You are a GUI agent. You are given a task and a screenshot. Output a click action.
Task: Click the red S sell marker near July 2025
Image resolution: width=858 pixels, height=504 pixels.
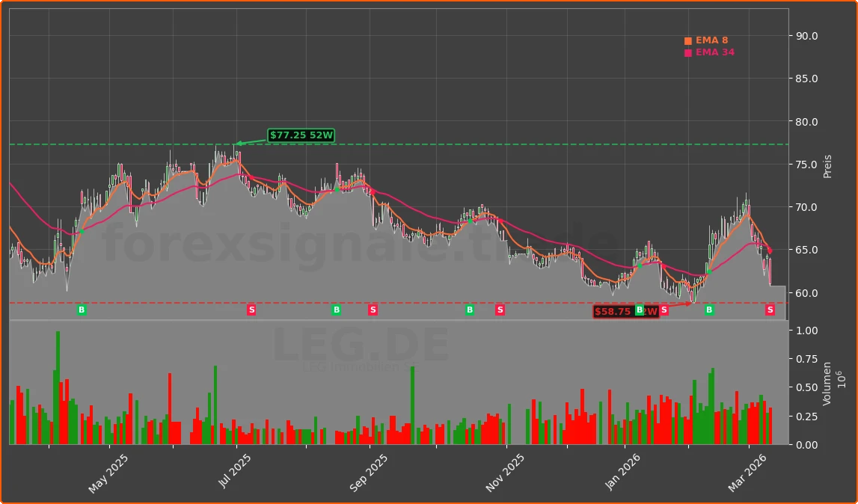coord(251,310)
